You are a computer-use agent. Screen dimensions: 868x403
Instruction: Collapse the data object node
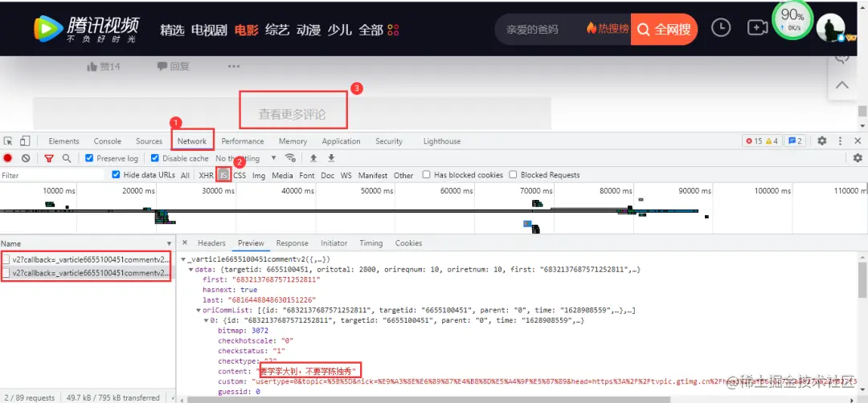[x=191, y=269]
